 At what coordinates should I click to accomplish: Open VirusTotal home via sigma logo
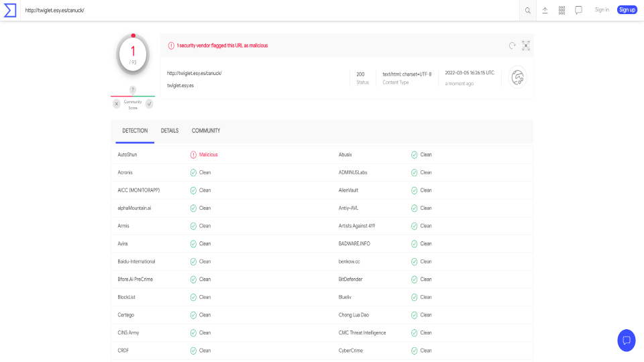click(10, 10)
